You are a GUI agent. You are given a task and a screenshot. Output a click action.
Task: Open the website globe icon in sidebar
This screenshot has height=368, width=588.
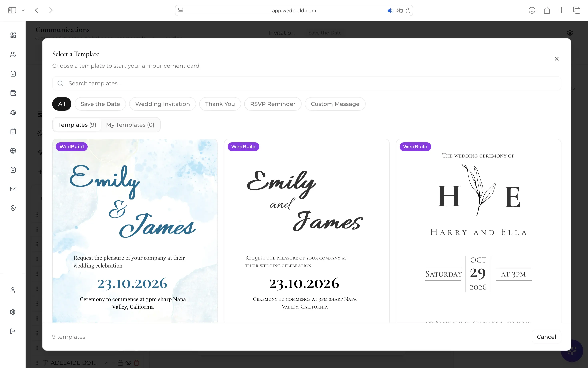pos(13,151)
